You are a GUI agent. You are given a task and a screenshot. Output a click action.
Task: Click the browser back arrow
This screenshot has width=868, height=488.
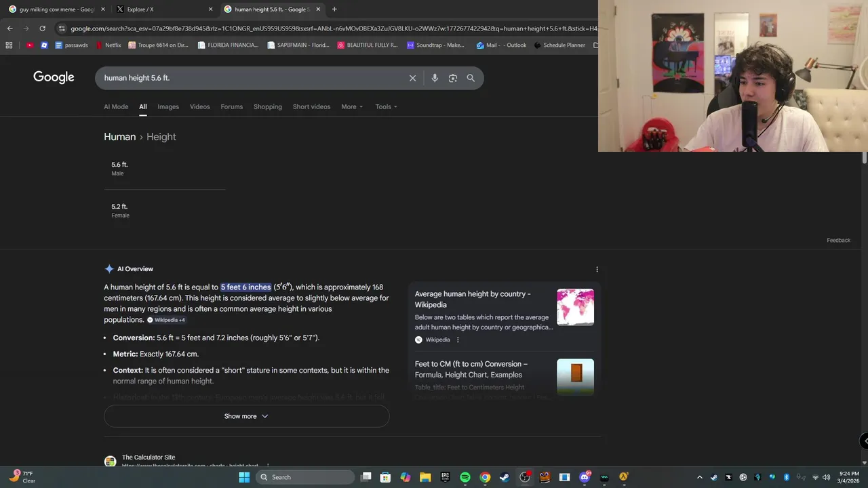(x=9, y=28)
